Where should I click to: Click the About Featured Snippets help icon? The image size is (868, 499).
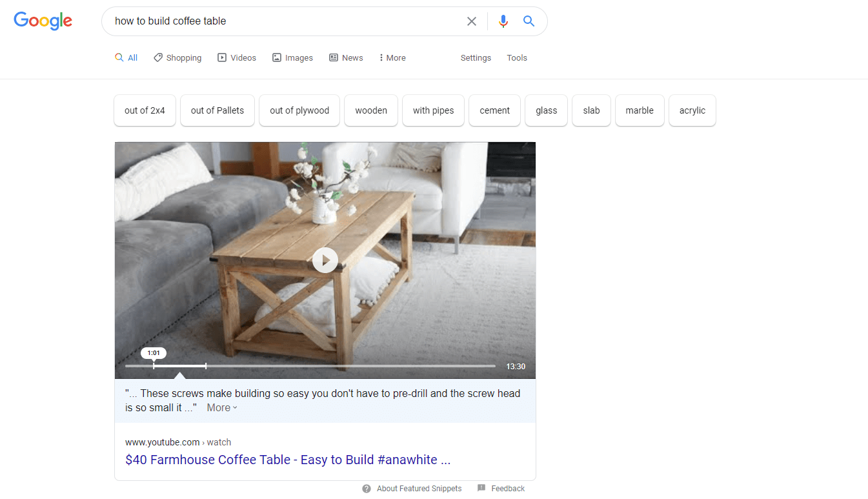(367, 489)
